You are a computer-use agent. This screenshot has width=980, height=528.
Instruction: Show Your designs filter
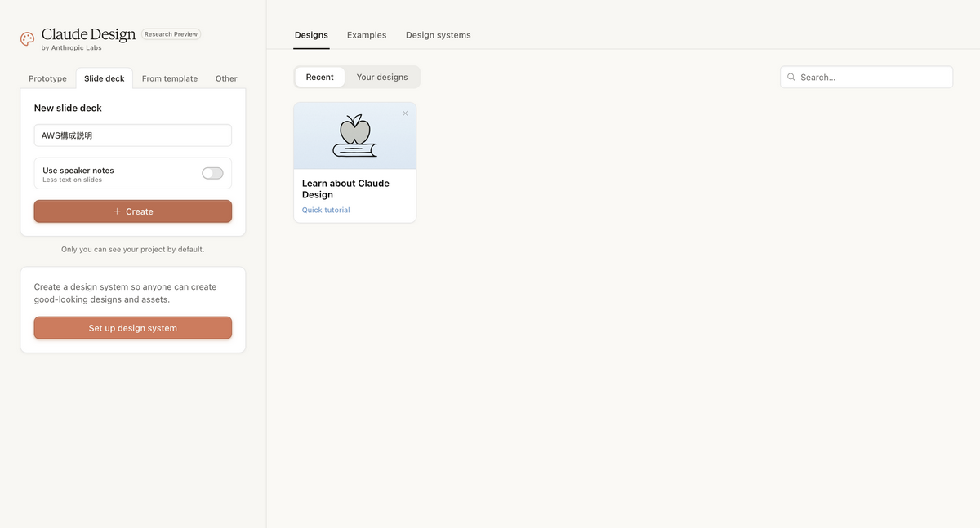point(382,77)
